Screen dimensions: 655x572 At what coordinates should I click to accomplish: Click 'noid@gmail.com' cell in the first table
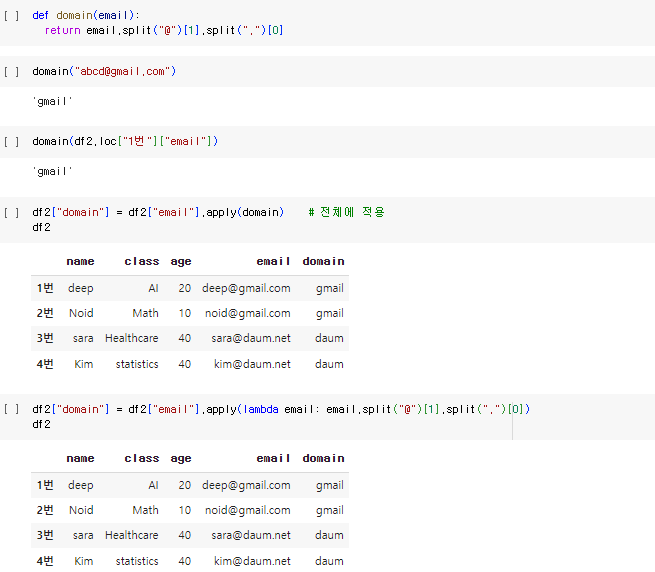click(x=248, y=313)
